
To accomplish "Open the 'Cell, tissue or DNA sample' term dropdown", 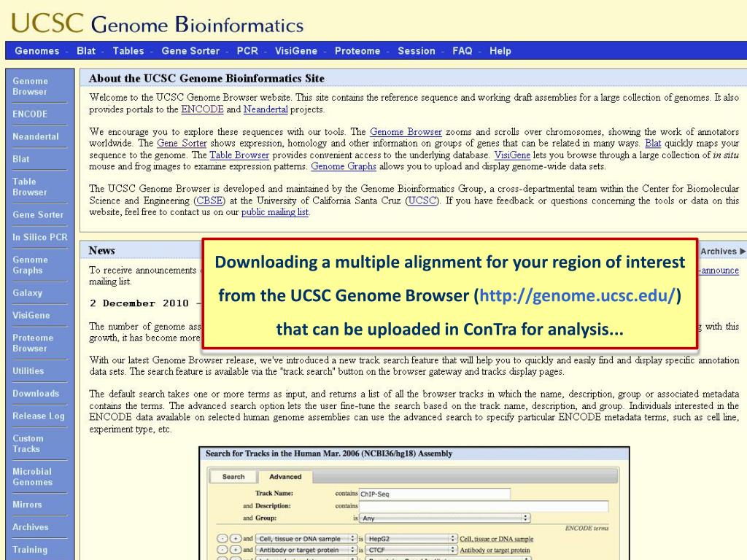I will [306, 539].
